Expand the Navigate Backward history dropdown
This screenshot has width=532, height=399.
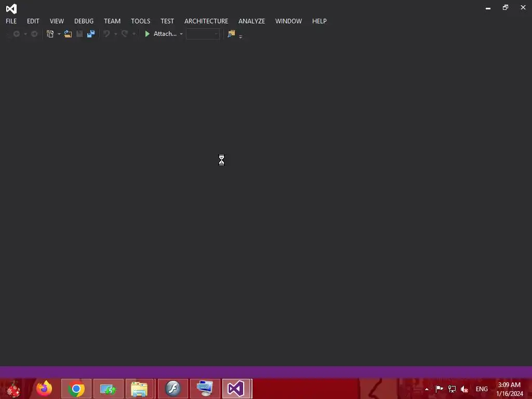(25, 34)
